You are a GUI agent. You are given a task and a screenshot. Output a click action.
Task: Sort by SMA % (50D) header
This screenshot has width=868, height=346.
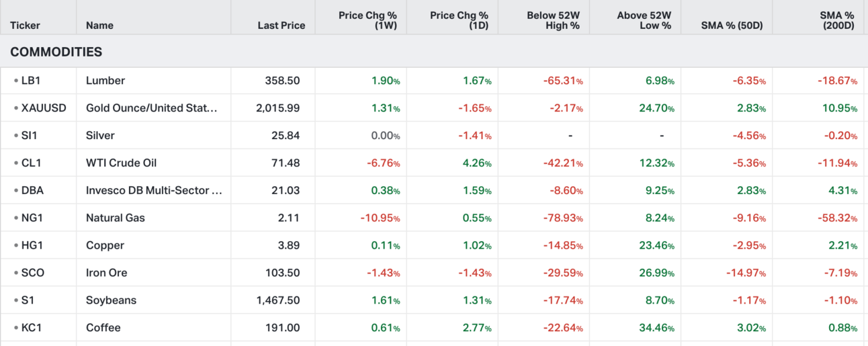tap(730, 26)
